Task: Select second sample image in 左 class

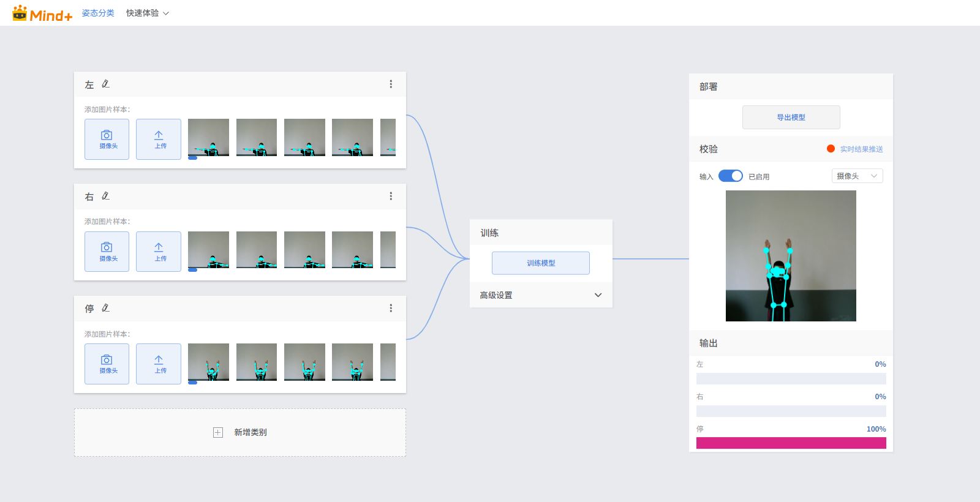Action: point(257,137)
